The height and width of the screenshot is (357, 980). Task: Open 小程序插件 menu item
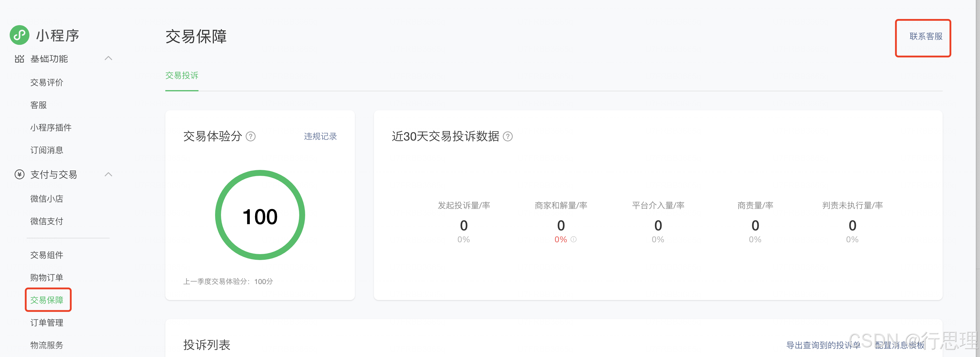tap(51, 128)
